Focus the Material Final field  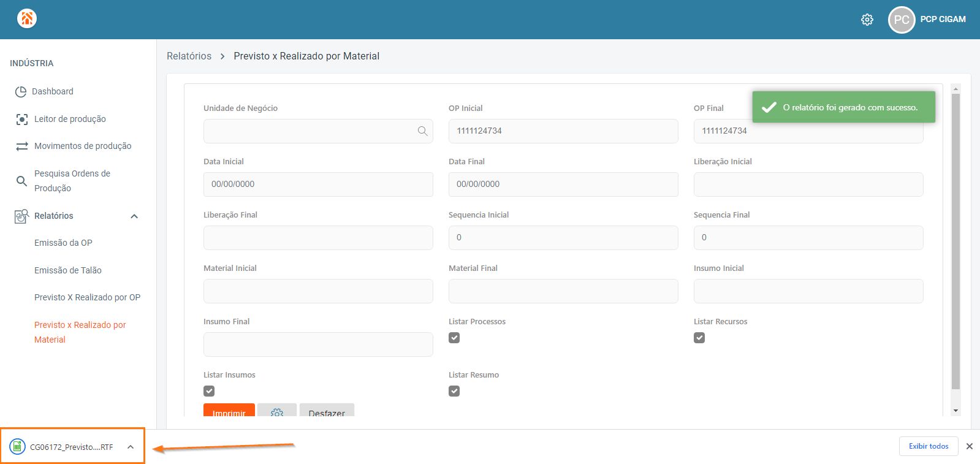point(563,291)
